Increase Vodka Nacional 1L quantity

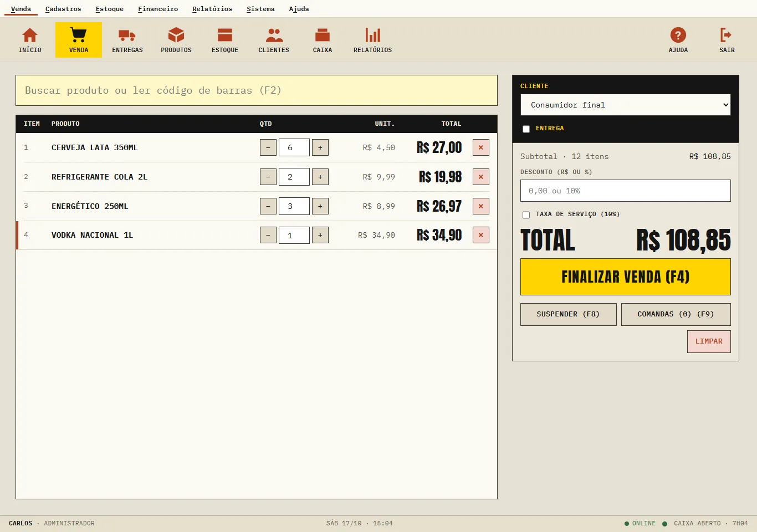pyautogui.click(x=320, y=235)
